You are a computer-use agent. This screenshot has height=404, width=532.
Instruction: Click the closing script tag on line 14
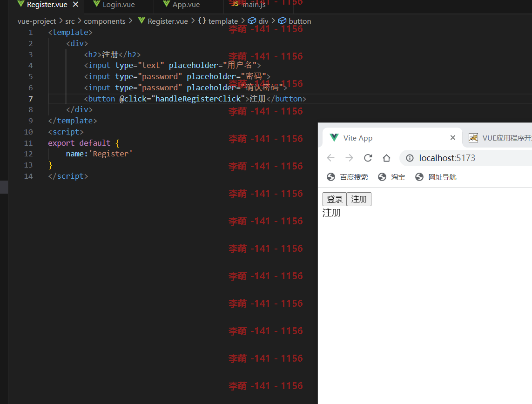[68, 176]
